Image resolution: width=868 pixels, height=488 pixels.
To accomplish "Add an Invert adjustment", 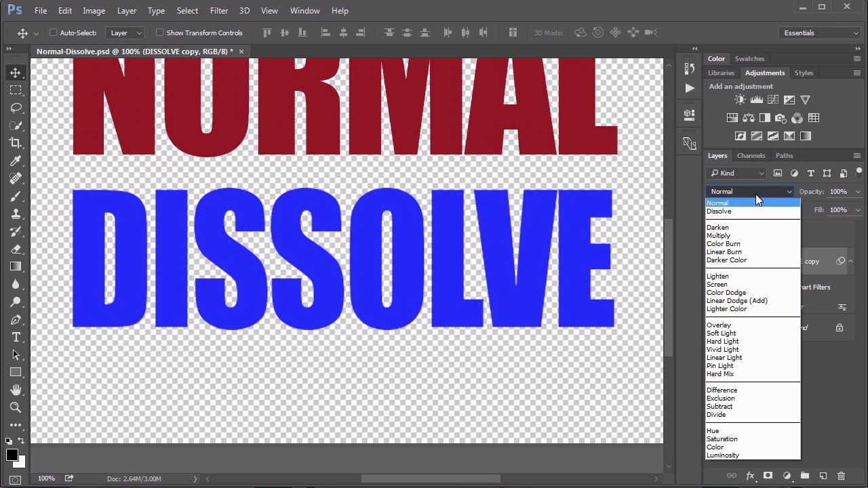I will point(740,136).
